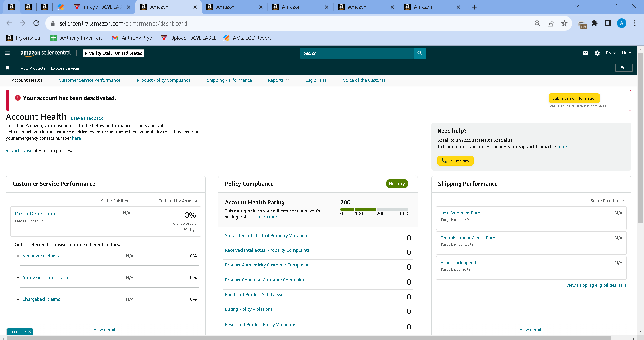This screenshot has width=644, height=340.
Task: Open the extensions puzzle icon
Action: pyautogui.click(x=595, y=23)
